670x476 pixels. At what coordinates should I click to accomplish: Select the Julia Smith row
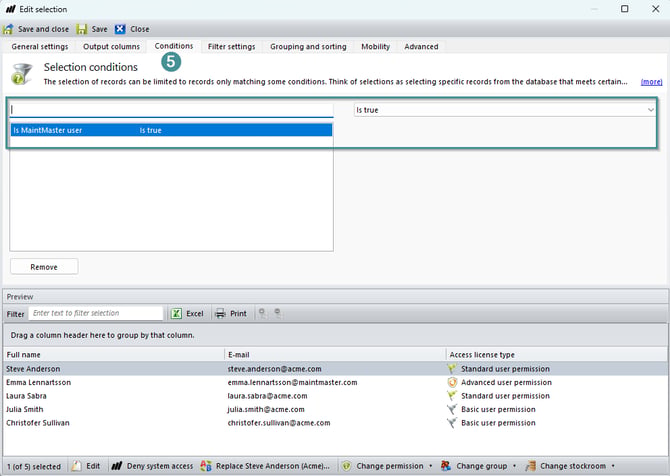pyautogui.click(x=335, y=409)
